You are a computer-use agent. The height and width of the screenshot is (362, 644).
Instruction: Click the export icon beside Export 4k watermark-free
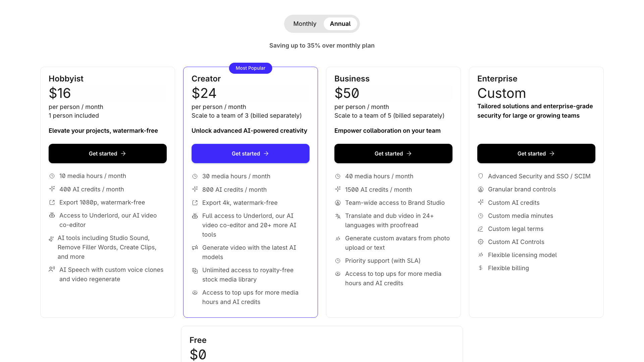195,202
